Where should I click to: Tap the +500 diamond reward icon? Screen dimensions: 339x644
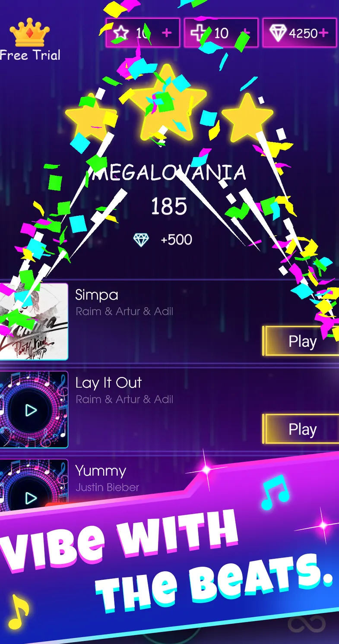point(141,240)
